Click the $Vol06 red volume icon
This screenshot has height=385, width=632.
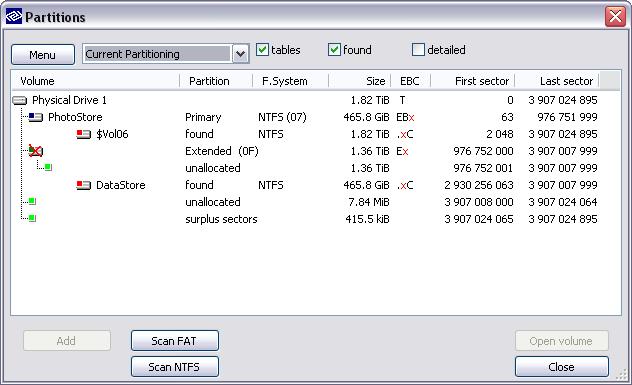click(x=83, y=134)
